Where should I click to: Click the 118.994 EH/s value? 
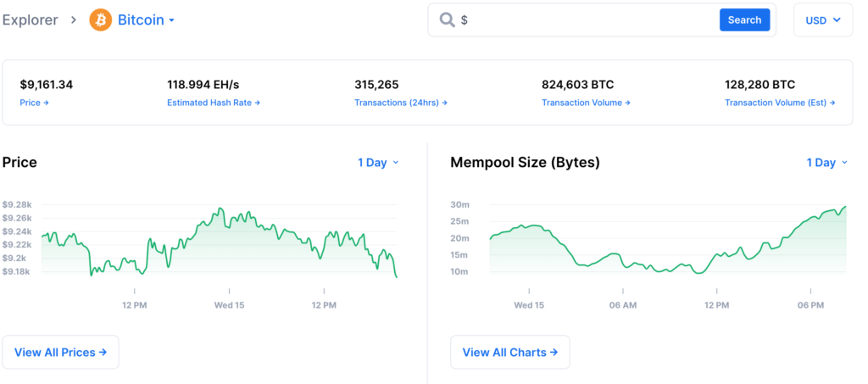point(203,85)
